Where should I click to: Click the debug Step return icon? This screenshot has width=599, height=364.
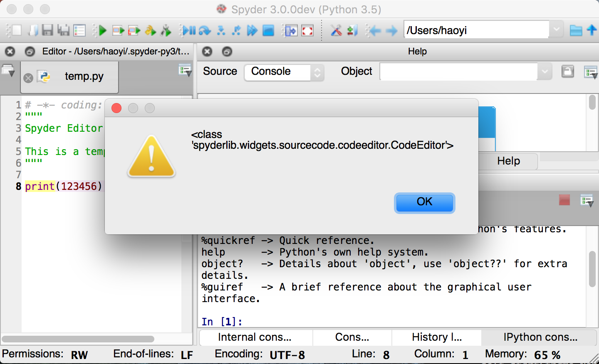236,30
